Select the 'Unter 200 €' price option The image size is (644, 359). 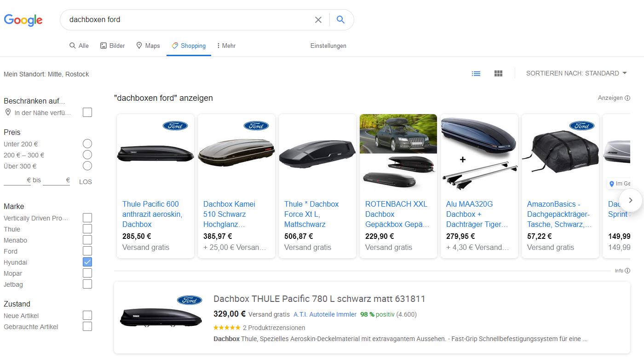click(87, 144)
